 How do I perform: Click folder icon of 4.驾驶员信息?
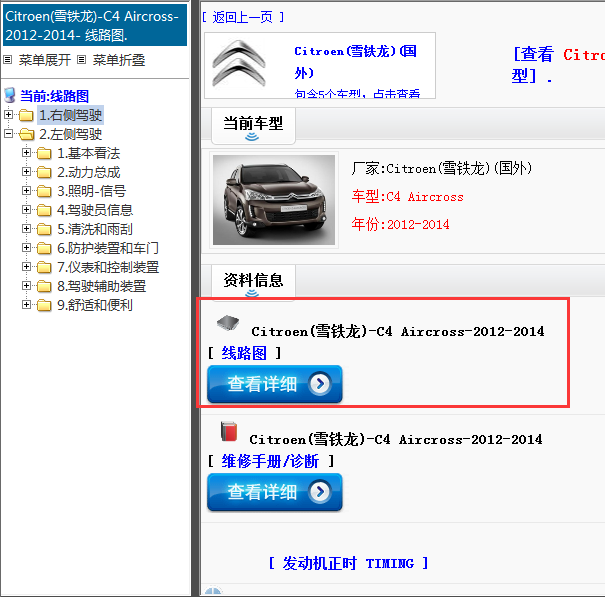pos(44,210)
